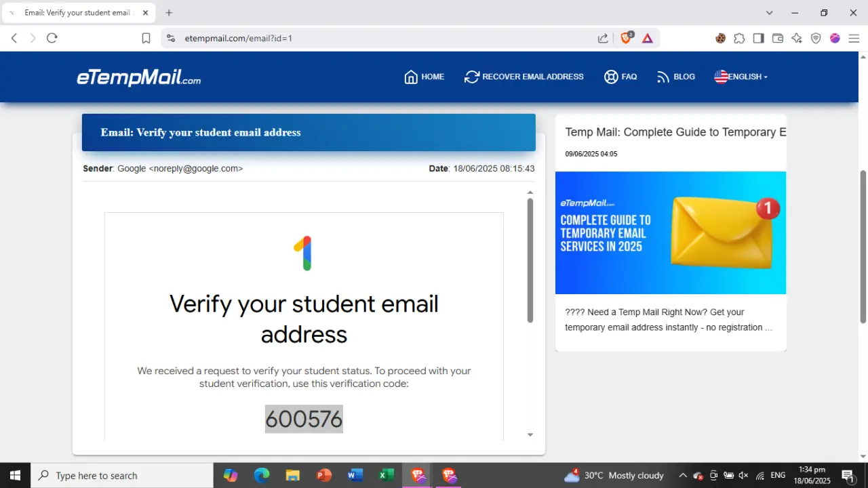Share this page icon
Image resolution: width=868 pixels, height=488 pixels.
[603, 39]
